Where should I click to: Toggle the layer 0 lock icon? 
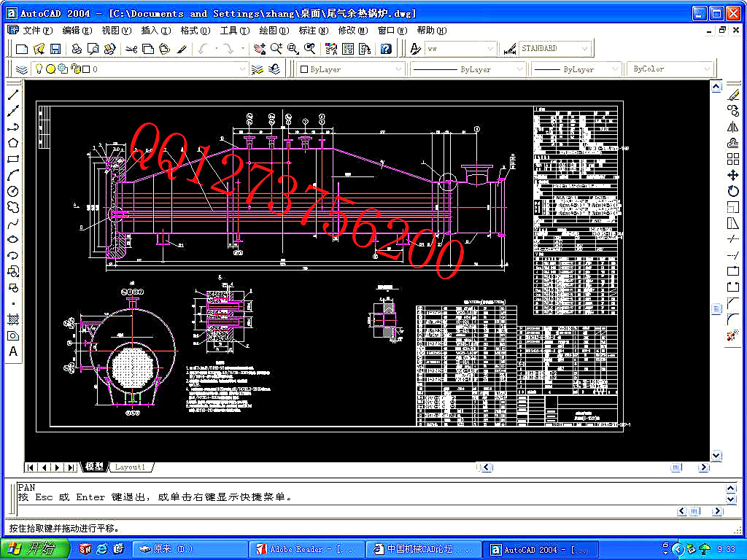coord(75,69)
